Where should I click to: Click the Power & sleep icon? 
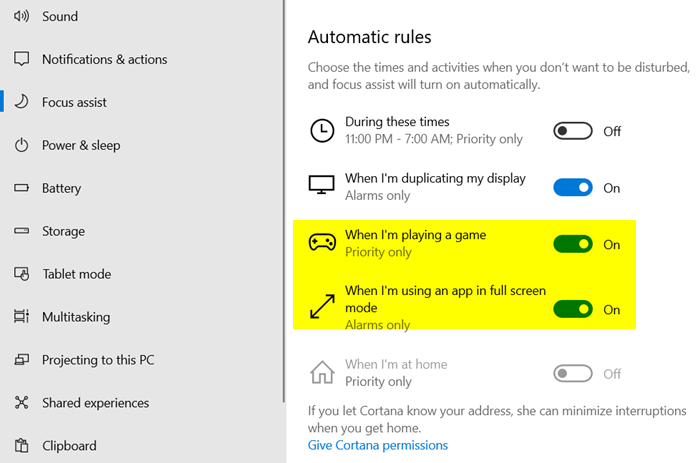point(21,145)
